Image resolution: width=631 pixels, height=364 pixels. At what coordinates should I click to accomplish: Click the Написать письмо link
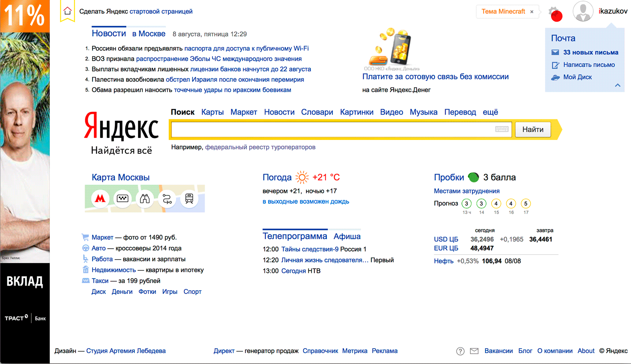tap(589, 65)
